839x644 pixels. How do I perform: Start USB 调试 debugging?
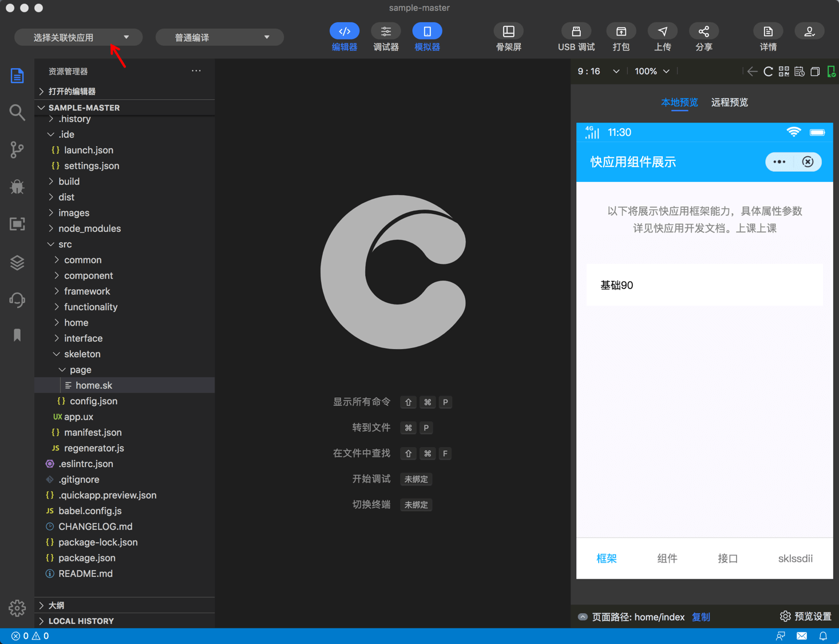tap(576, 37)
